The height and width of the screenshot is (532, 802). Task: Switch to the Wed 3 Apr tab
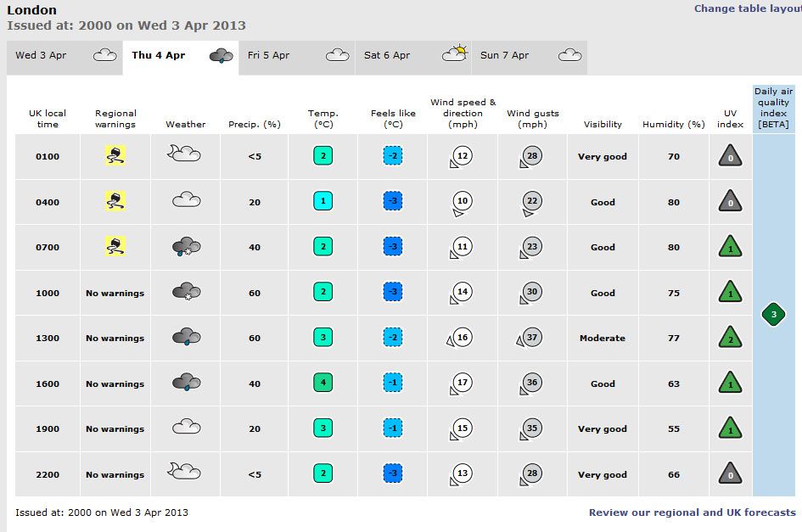coord(64,56)
